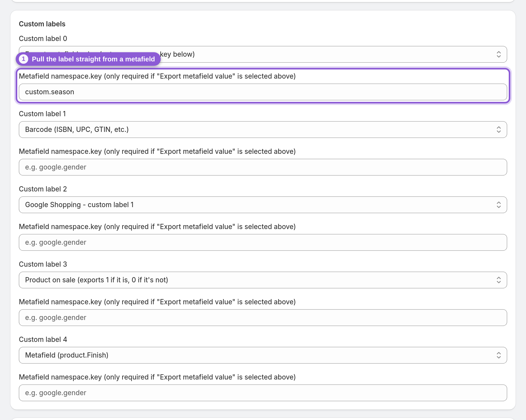526x420 pixels.
Task: Click the Custom label 1 dropdown arrows icon
Action: 499,130
